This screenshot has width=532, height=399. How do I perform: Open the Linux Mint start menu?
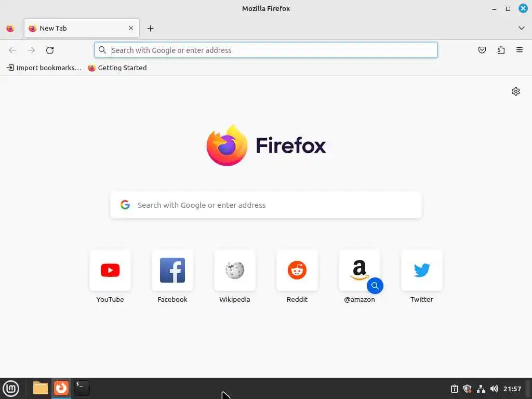(11, 389)
